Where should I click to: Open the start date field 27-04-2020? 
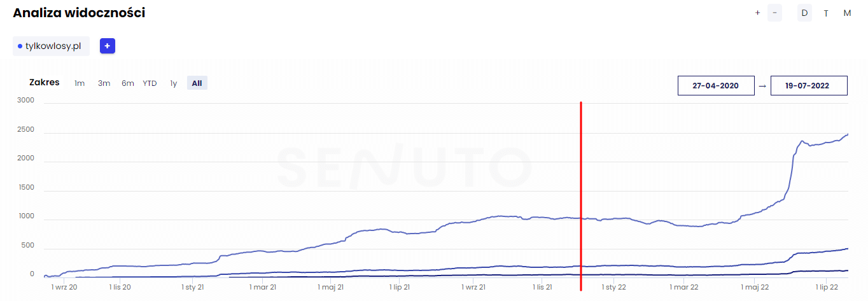716,86
